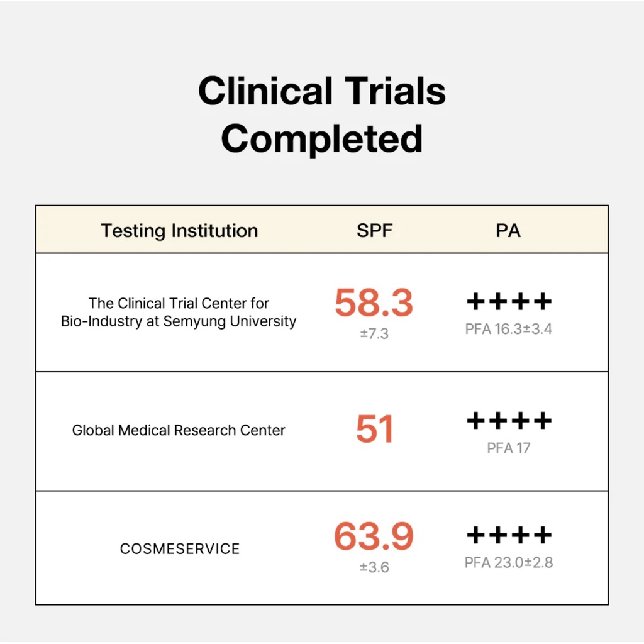Select the 'SPF' column header

pyautogui.click(x=374, y=231)
